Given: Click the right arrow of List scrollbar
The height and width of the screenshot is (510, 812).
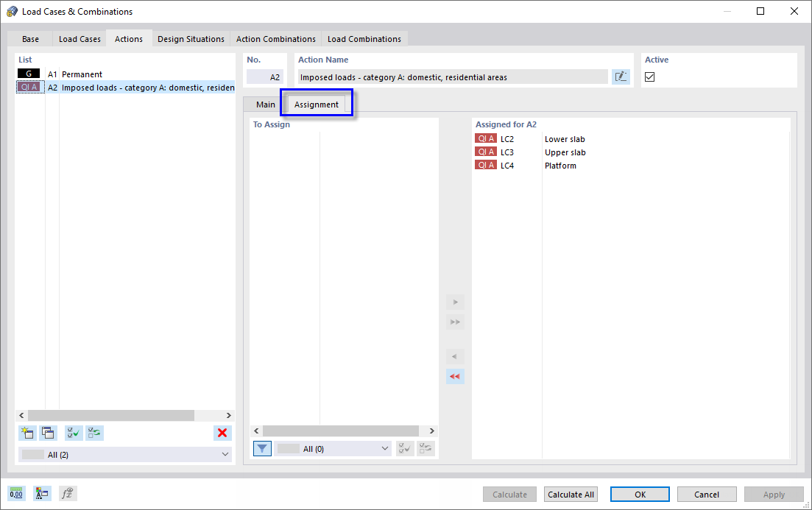Looking at the screenshot, I should pyautogui.click(x=228, y=415).
